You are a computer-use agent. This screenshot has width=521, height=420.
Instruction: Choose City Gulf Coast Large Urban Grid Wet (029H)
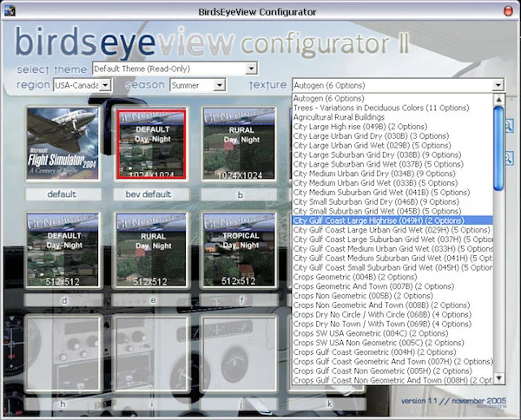pyautogui.click(x=392, y=230)
